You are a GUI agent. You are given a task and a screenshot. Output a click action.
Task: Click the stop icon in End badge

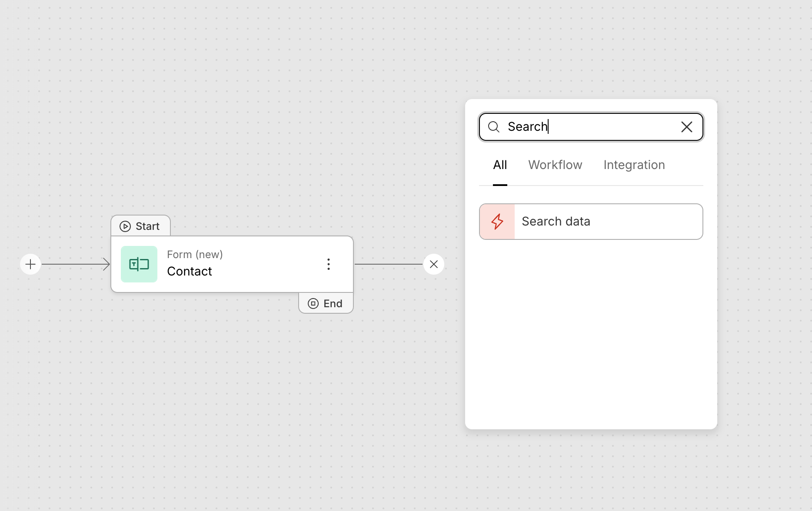(313, 304)
